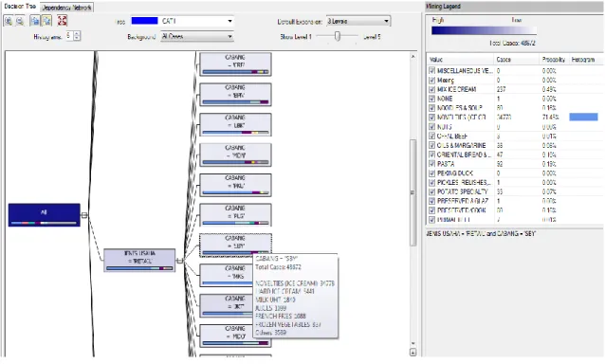Click the High-Low gradient bar

(484, 31)
